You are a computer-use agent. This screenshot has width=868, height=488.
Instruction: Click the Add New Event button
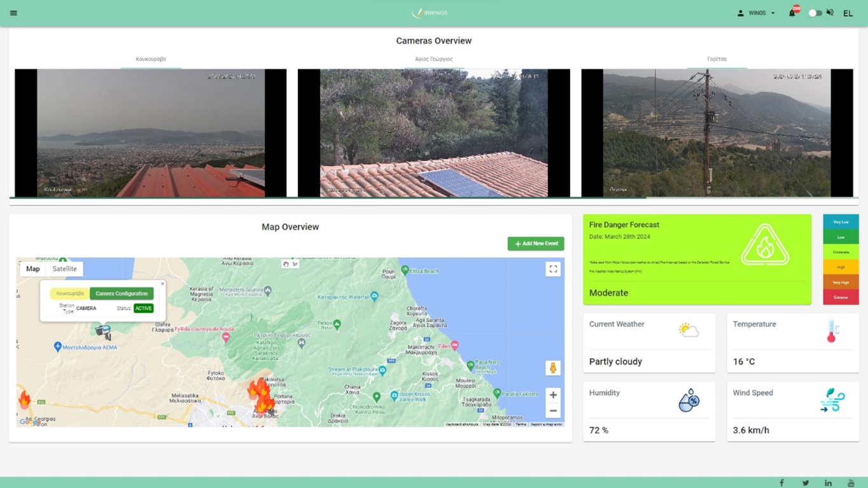coord(536,244)
